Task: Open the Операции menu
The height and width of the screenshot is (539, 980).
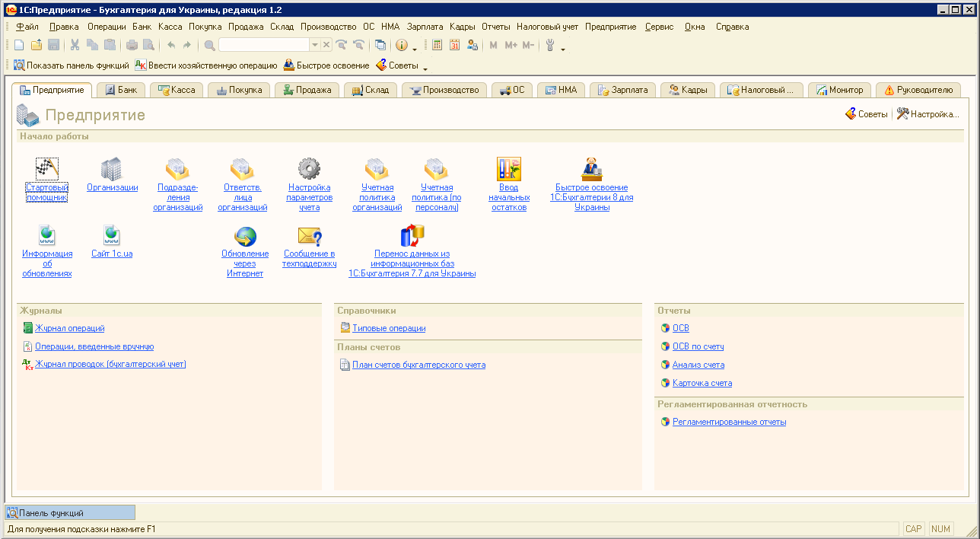Action: tap(107, 27)
